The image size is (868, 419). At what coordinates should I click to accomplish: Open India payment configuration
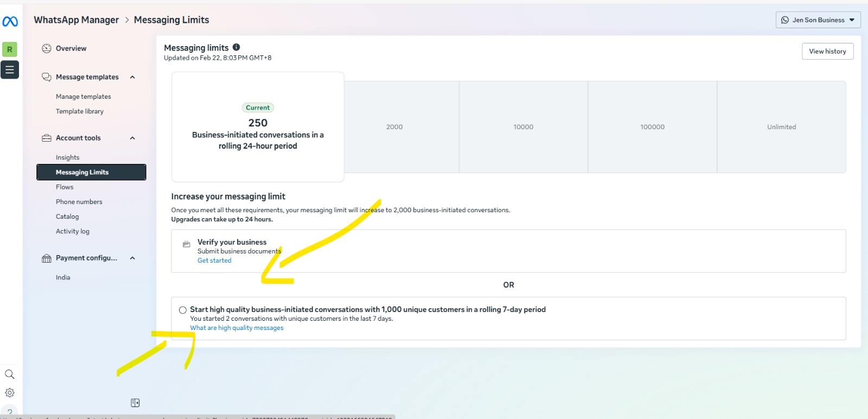tap(63, 277)
